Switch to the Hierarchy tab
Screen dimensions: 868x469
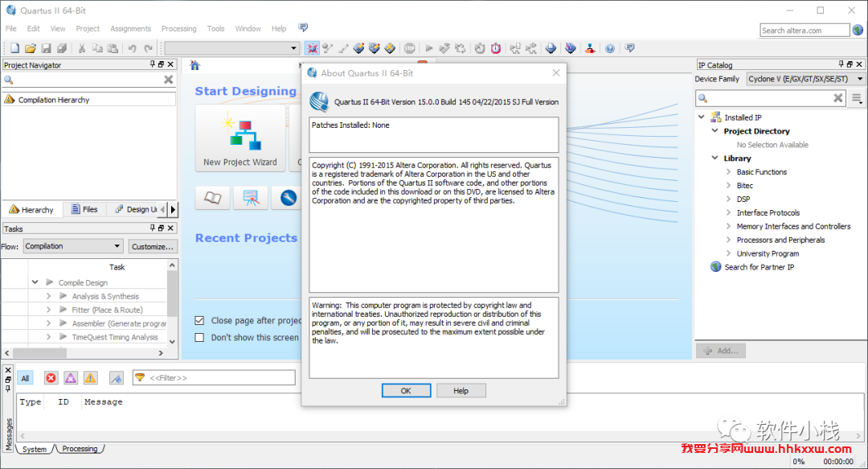(x=31, y=209)
